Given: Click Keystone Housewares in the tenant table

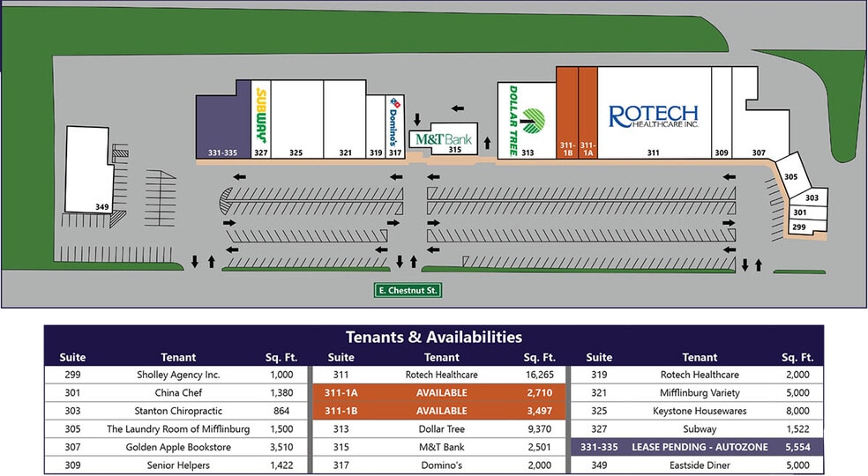Looking at the screenshot, I should (x=699, y=411).
